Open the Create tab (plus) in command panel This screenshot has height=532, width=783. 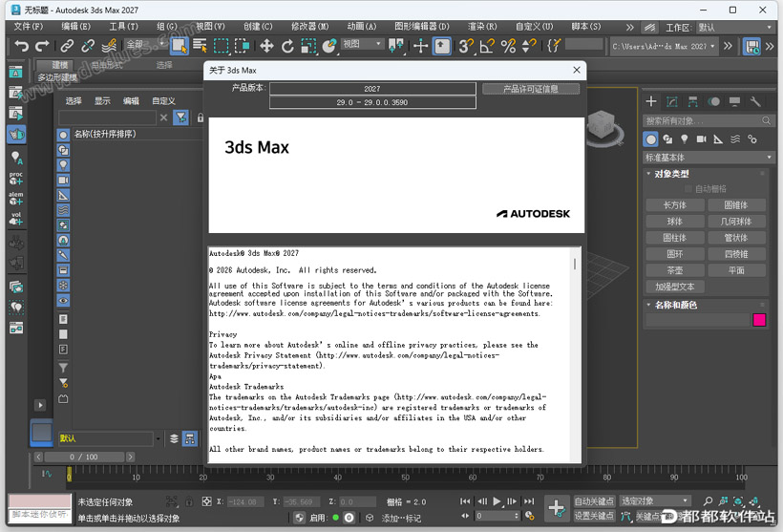(x=650, y=102)
